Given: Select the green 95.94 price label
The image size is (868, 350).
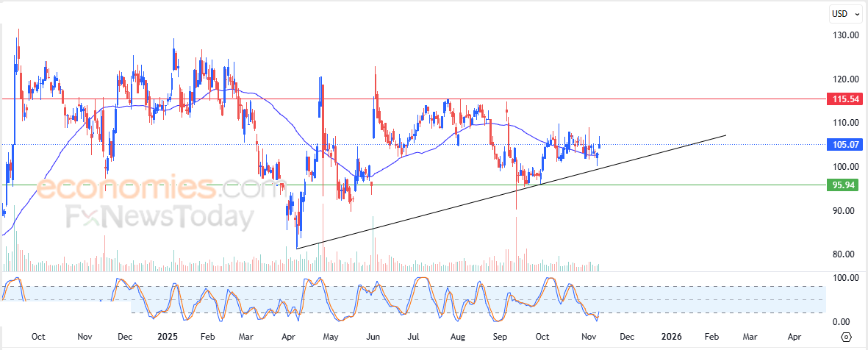Looking at the screenshot, I should point(842,185).
